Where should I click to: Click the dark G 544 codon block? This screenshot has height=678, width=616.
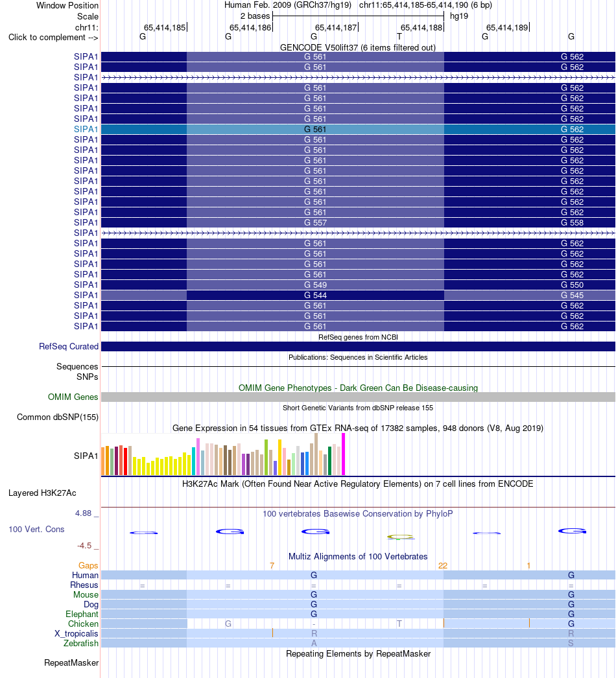tap(315, 296)
